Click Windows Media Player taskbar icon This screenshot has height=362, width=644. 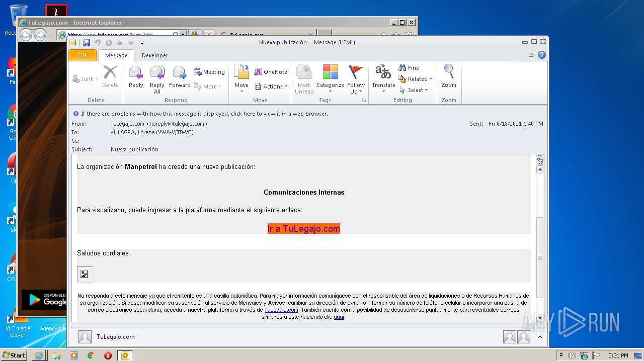74,355
